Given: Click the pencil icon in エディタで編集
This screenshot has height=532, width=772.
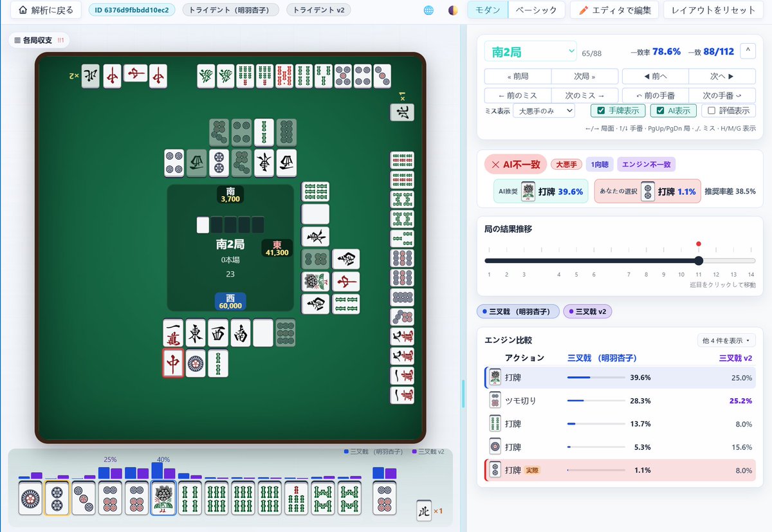Looking at the screenshot, I should [x=584, y=10].
